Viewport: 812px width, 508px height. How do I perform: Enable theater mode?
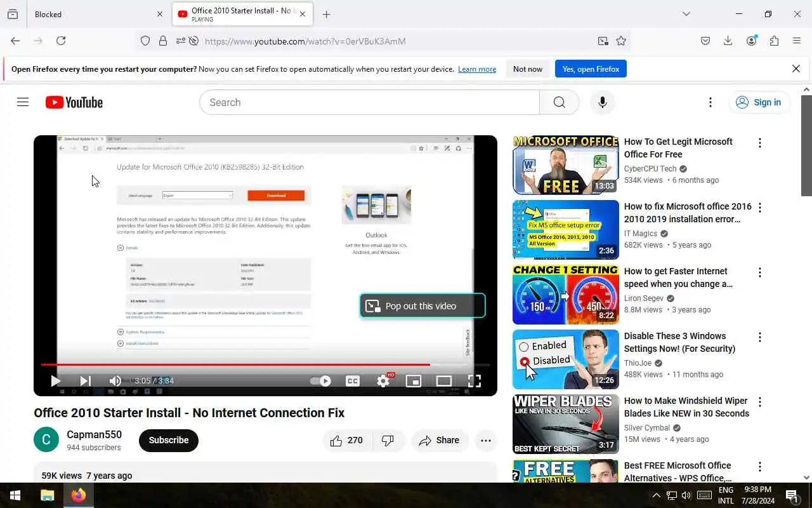[444, 381]
